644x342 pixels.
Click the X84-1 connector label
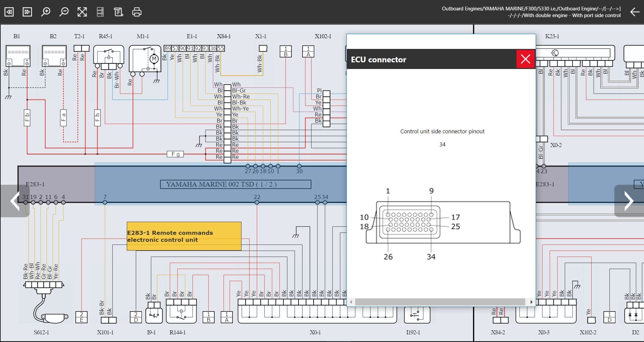pos(224,36)
